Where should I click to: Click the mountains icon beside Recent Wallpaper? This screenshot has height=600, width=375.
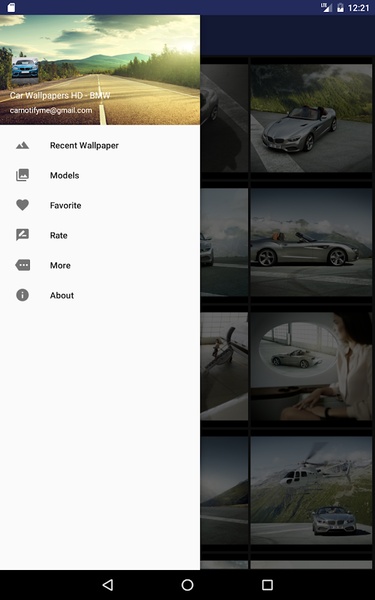23,145
